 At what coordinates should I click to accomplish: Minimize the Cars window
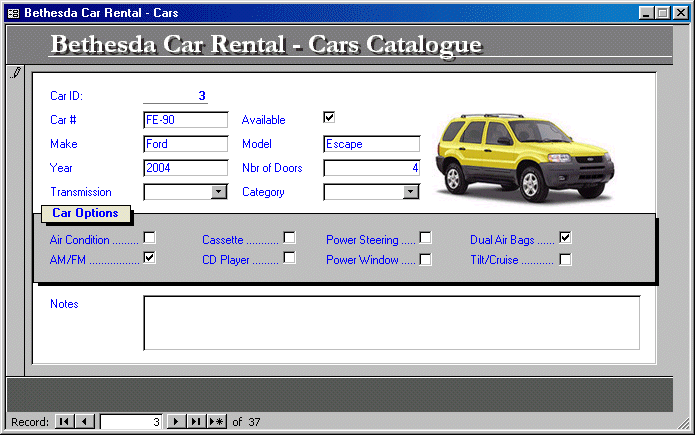(x=647, y=13)
